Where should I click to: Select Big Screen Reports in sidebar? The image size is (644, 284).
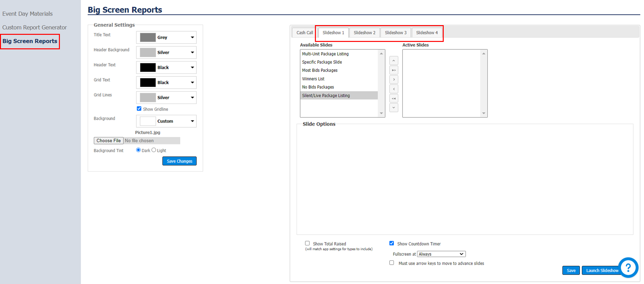(30, 41)
